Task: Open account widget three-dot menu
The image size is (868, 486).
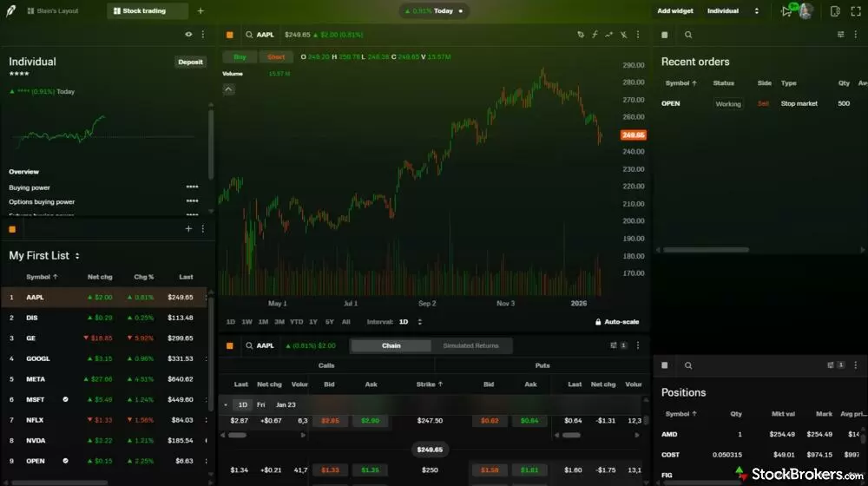Action: coord(203,35)
